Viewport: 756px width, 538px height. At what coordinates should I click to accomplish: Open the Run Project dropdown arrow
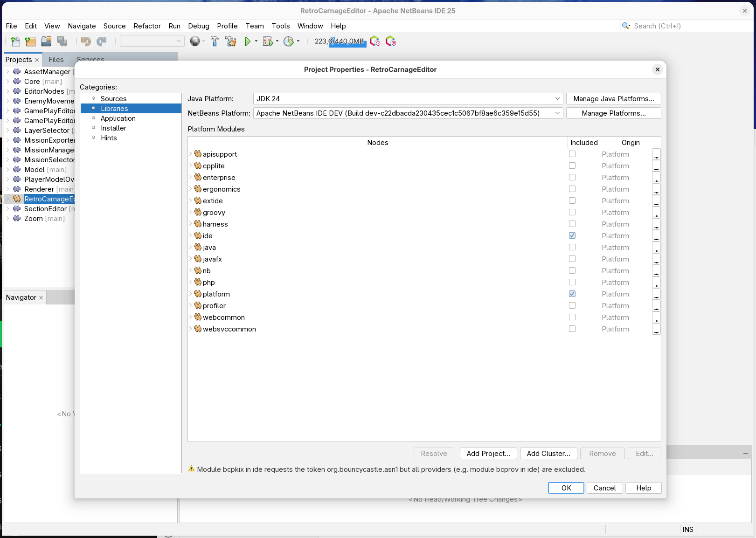tap(256, 41)
